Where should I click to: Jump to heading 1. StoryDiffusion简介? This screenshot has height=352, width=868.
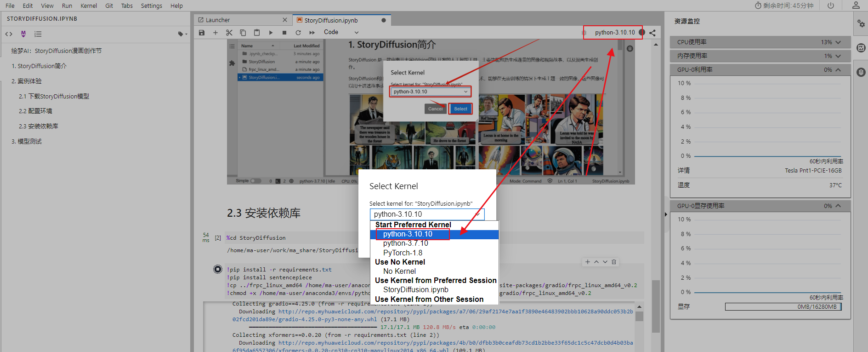(x=40, y=66)
